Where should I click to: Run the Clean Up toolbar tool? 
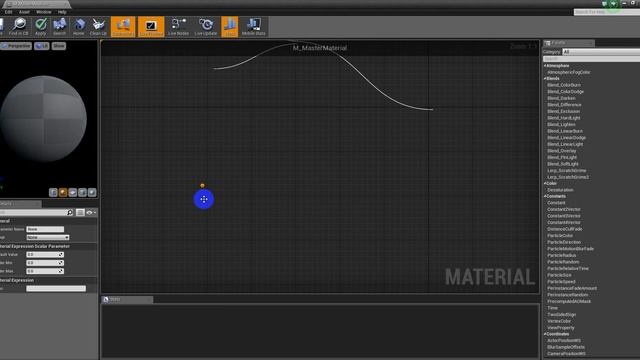(x=98, y=27)
